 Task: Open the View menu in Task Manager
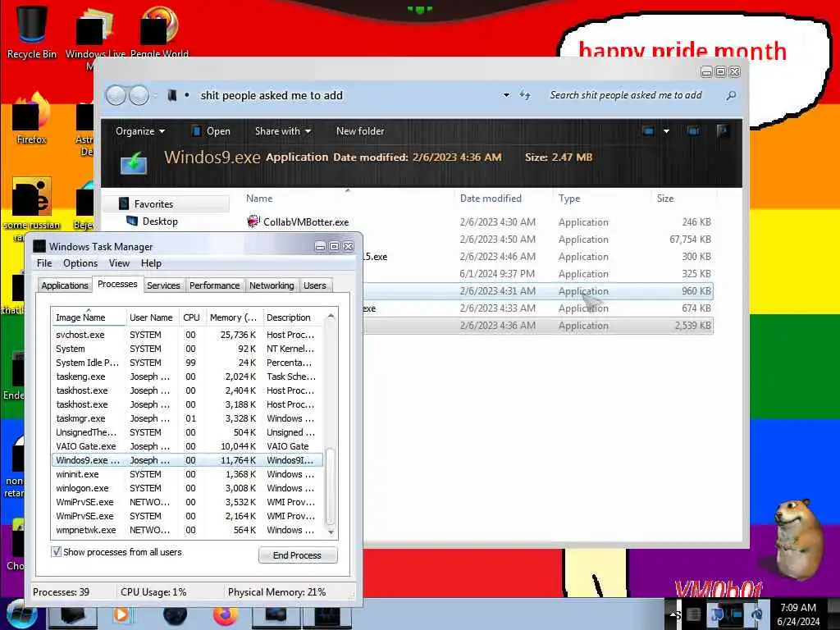(x=119, y=263)
